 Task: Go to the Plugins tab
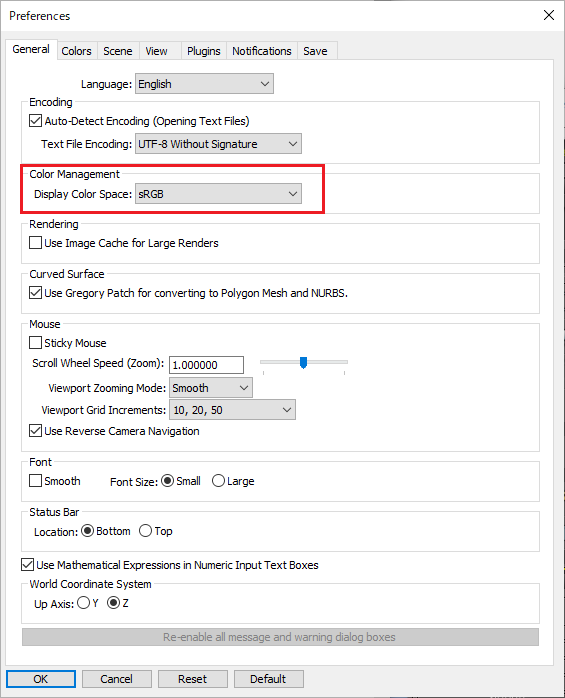pos(203,51)
